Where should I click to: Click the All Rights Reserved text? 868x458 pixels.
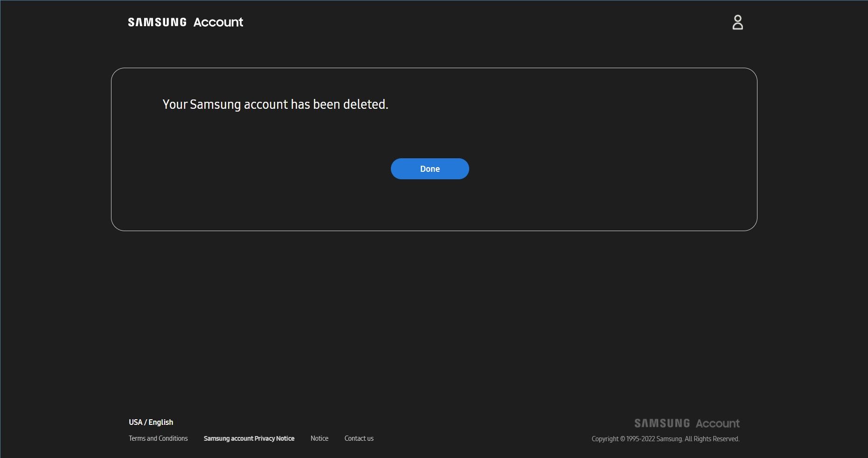(712, 439)
